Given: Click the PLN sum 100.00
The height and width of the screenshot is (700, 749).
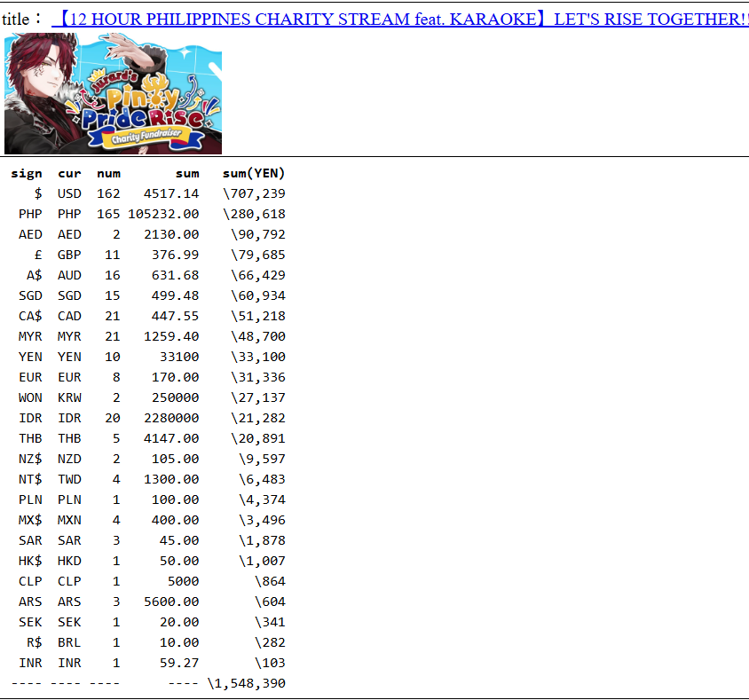Looking at the screenshot, I should (176, 499).
